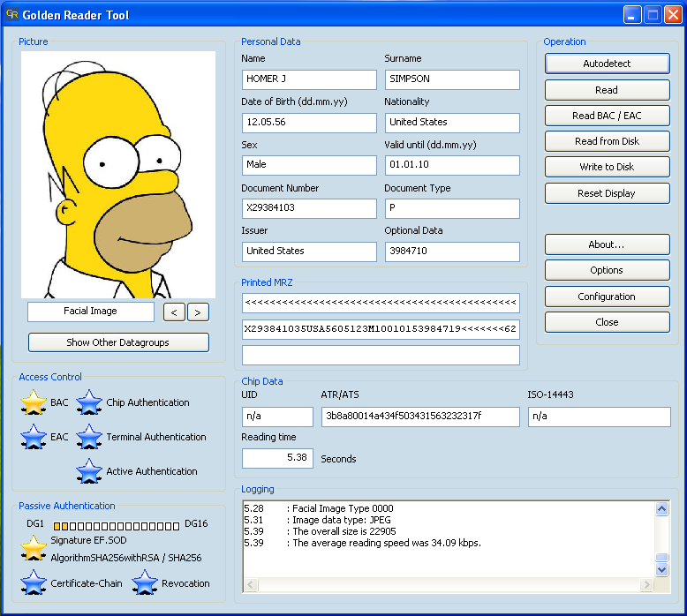Click the Signature EF.SOD gold star

pos(34,549)
